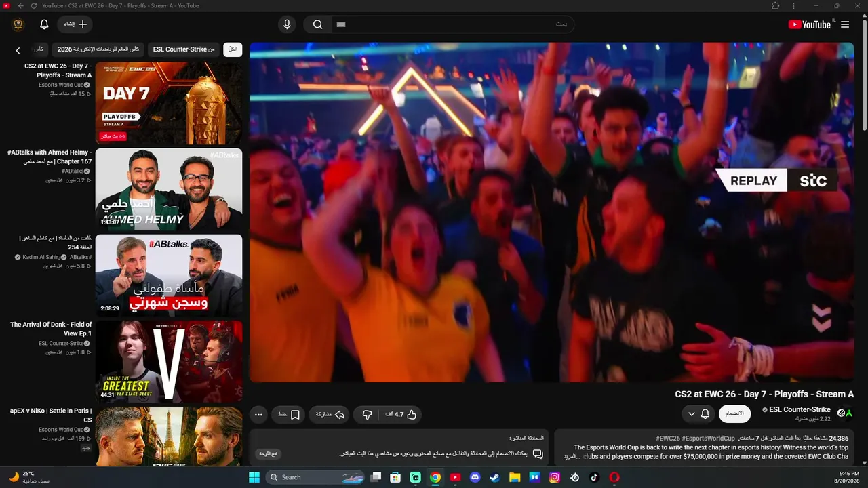Open TikTok from the taskbar
This screenshot has width=868, height=488.
[595, 477]
